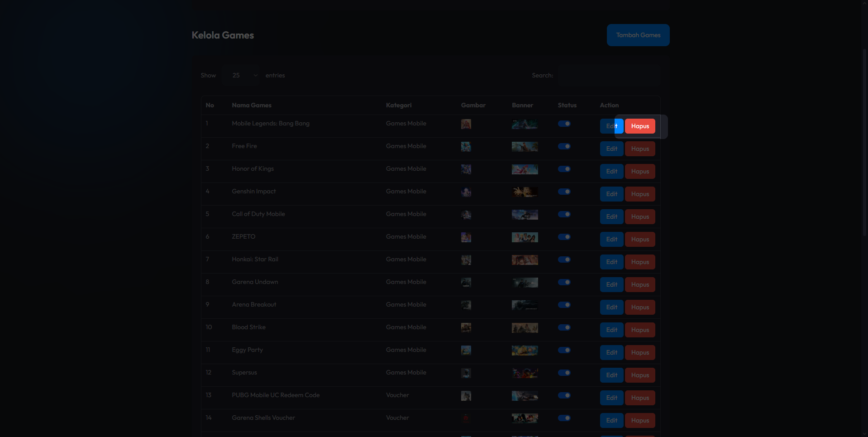Viewport: 868px width, 437px height.
Task: Sort table by Kategori column
Action: pos(399,105)
